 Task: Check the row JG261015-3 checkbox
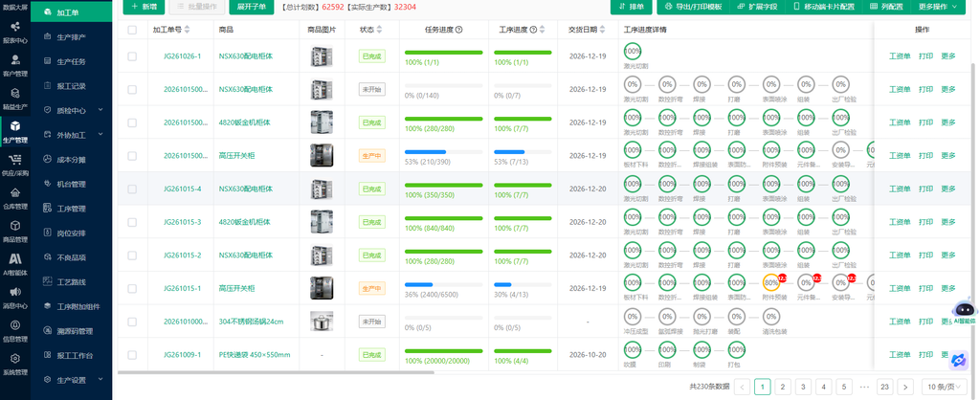pos(132,222)
